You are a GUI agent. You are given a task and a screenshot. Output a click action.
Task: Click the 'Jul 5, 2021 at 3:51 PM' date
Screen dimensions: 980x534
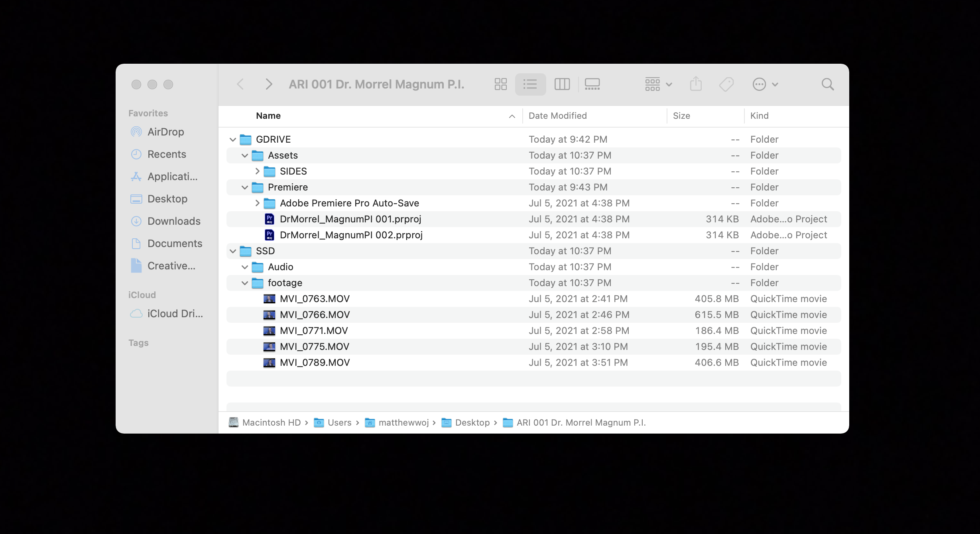(x=578, y=363)
